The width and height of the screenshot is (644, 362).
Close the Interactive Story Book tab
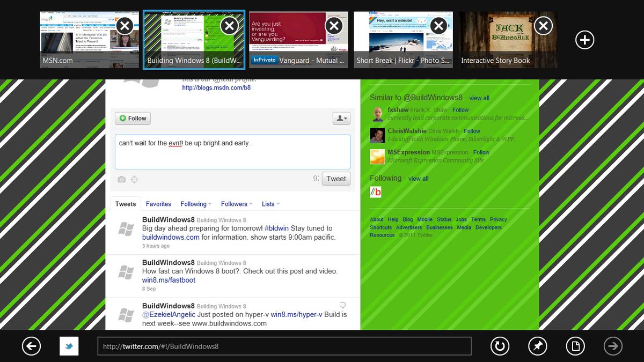543,26
